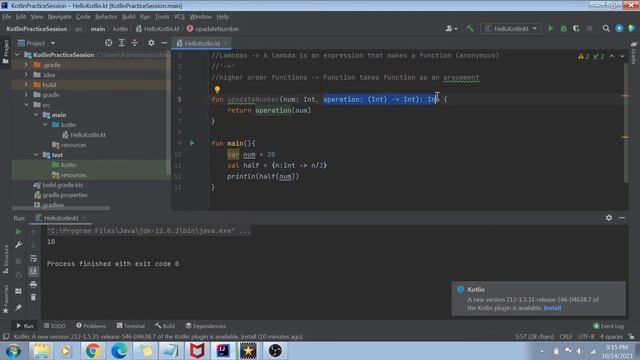The height and width of the screenshot is (360, 640).
Task: Toggle scroll to end in the Run console
Action: coord(33,271)
